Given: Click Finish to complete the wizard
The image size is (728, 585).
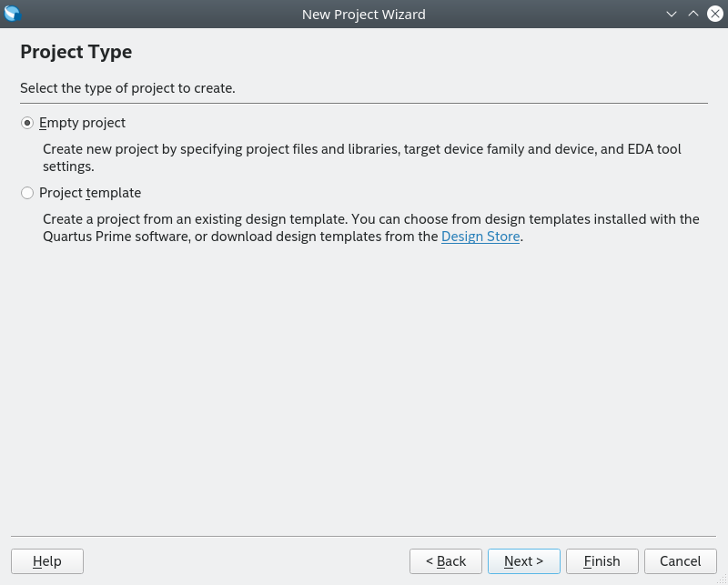Looking at the screenshot, I should [x=602, y=561].
